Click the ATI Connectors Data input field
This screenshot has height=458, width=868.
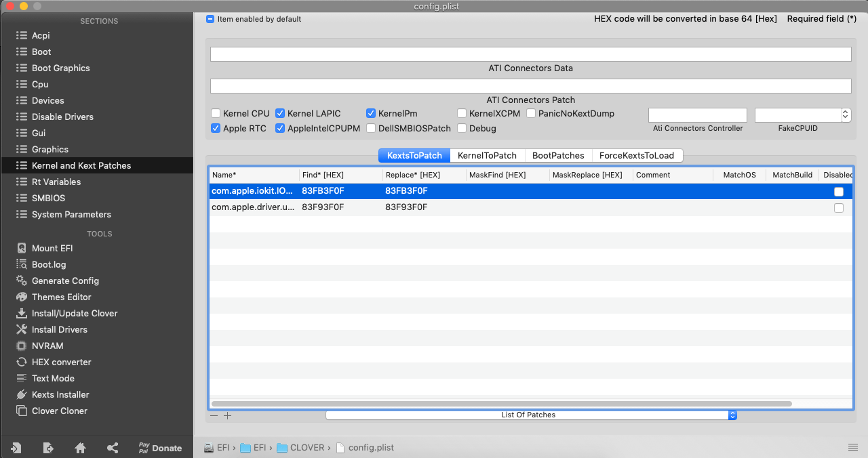[x=530, y=54]
